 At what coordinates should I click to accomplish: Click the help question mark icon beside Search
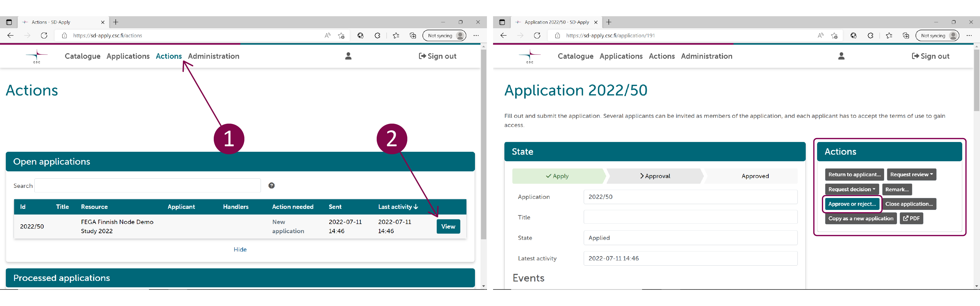pyautogui.click(x=271, y=185)
